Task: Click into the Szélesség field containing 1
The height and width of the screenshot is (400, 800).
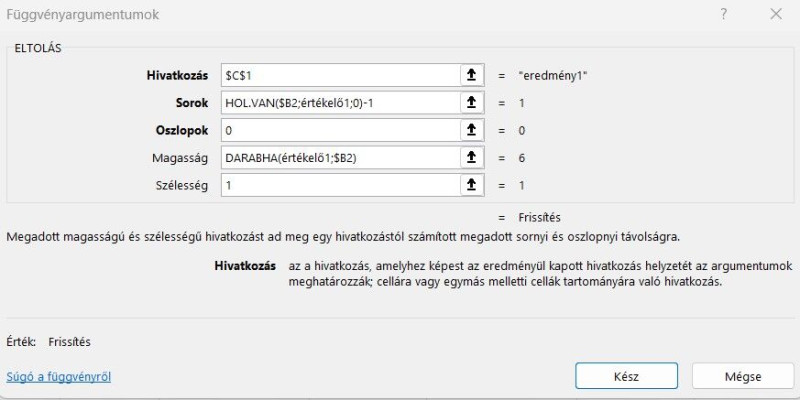Action: (x=340, y=185)
